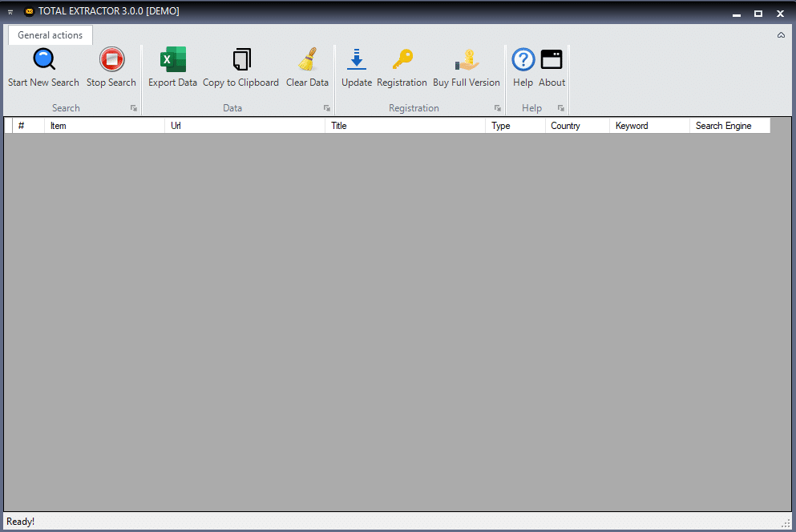Select the General actions ribbon tab
This screenshot has height=532, width=796.
(x=50, y=35)
